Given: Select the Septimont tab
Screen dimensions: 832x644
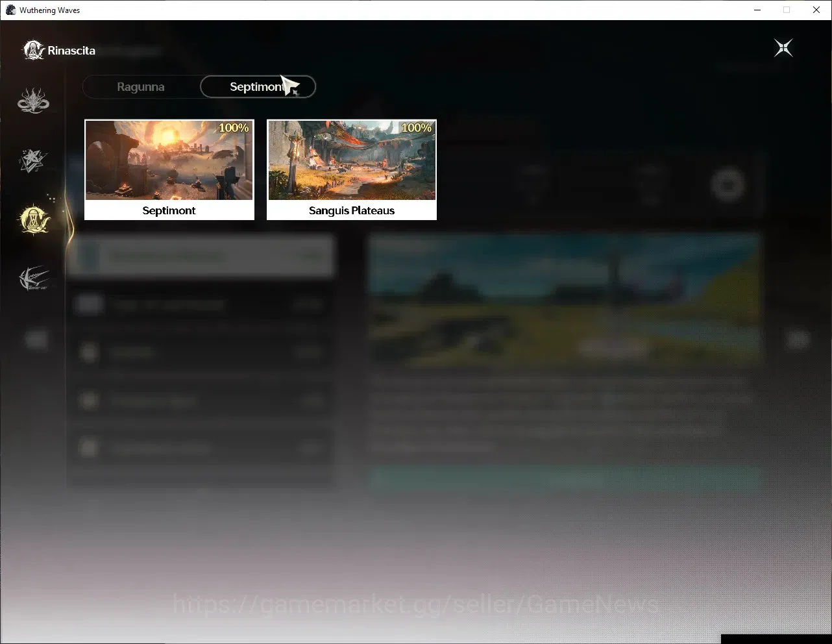Looking at the screenshot, I should coord(258,87).
